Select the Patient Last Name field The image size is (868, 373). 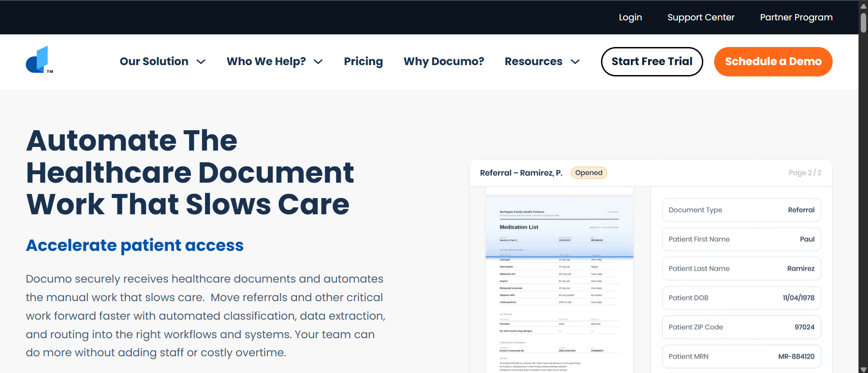[741, 269]
